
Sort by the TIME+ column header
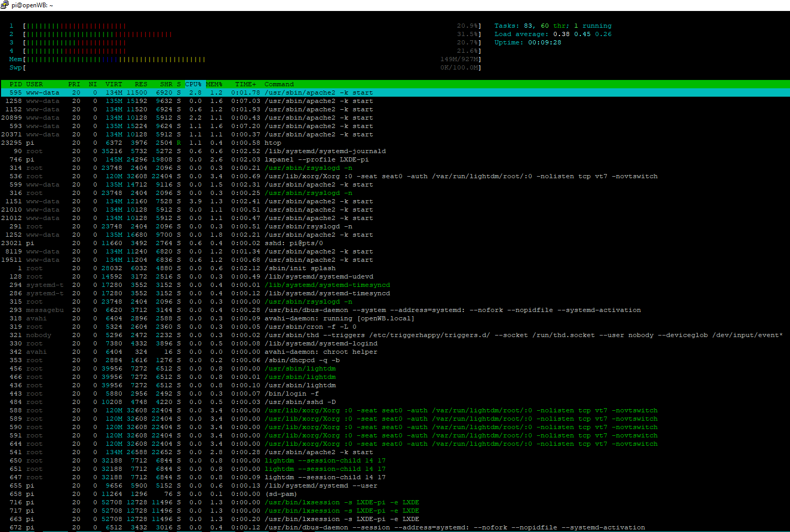246,84
